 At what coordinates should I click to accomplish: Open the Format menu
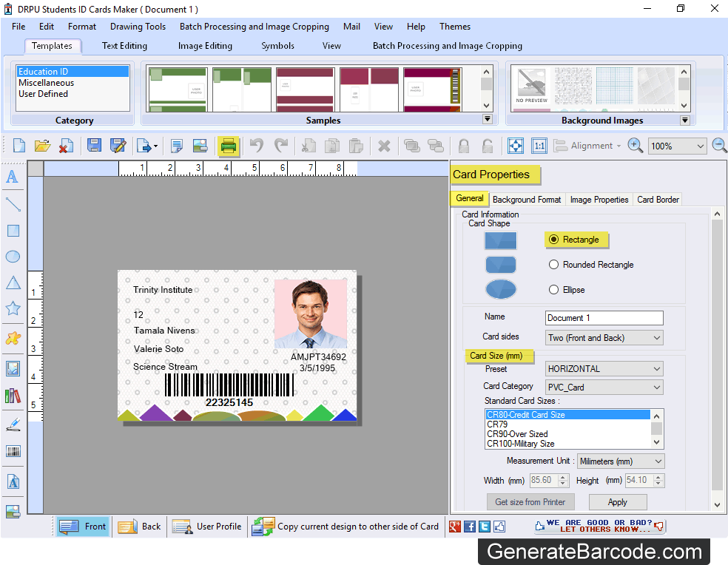(81, 27)
